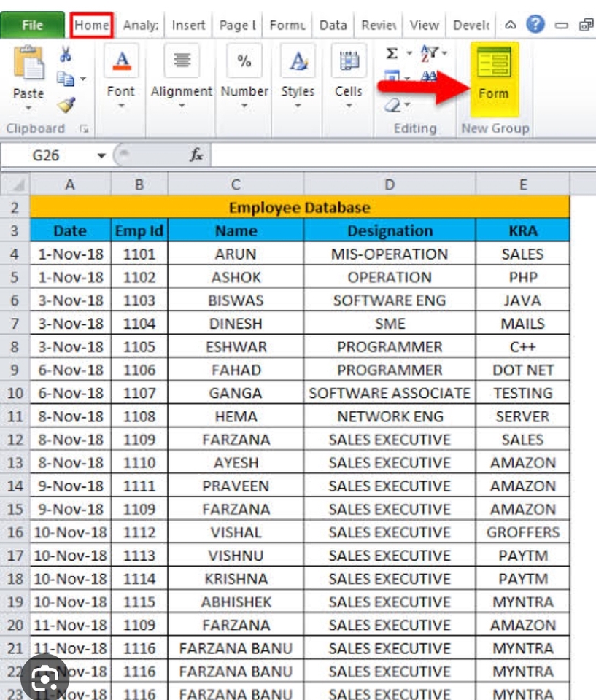The width and height of the screenshot is (596, 700).
Task: Select the cell containing MIS-OPERATION
Action: pos(390,254)
